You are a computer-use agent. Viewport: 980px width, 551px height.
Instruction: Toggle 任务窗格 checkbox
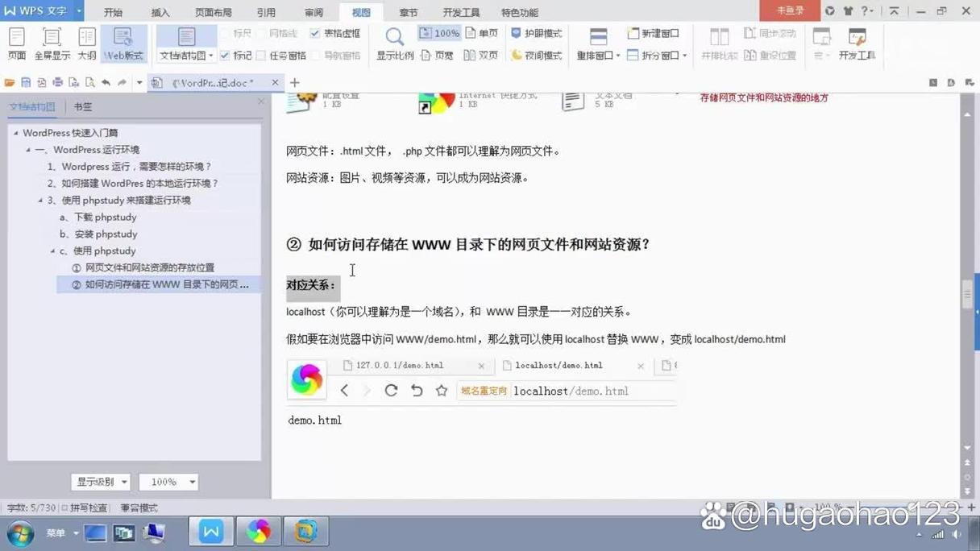pyautogui.click(x=261, y=56)
